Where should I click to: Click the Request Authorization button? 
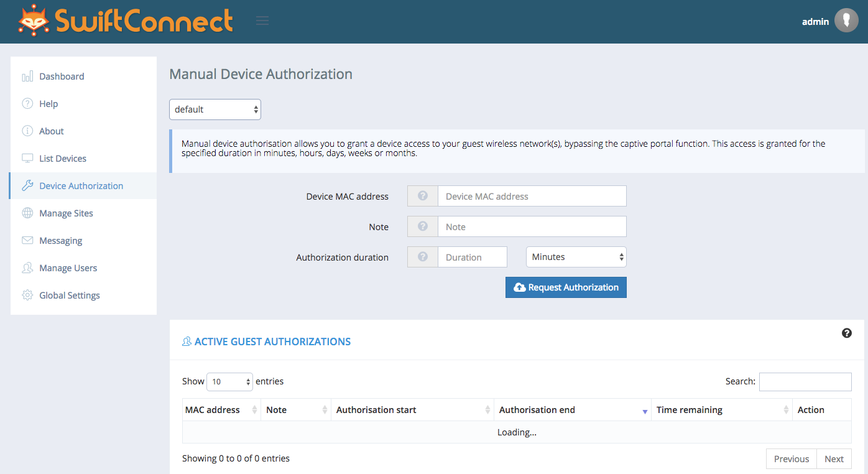click(x=565, y=287)
